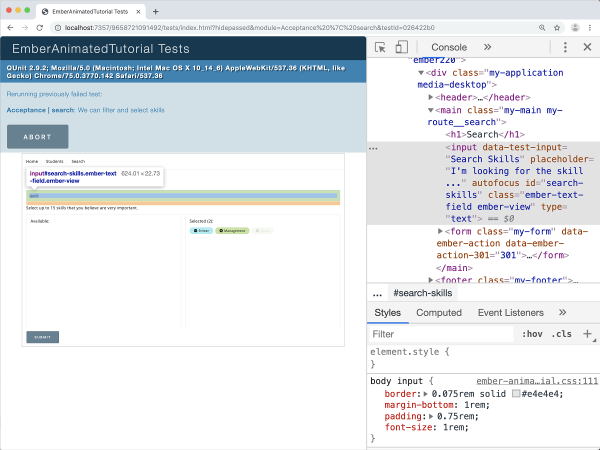600x450 pixels.
Task: Edit the font-size 1rem value
Action: [x=453, y=427]
